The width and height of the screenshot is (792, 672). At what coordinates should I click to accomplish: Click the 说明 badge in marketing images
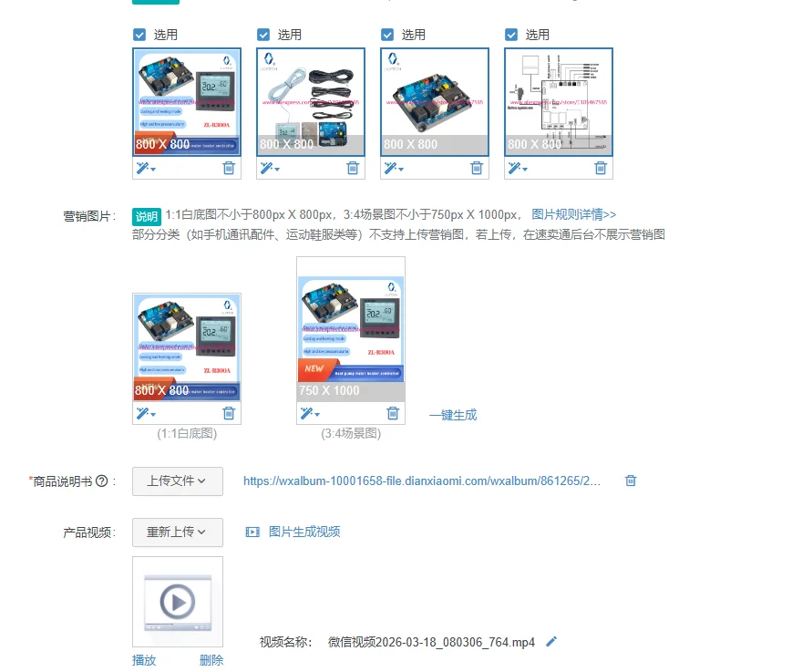(147, 216)
